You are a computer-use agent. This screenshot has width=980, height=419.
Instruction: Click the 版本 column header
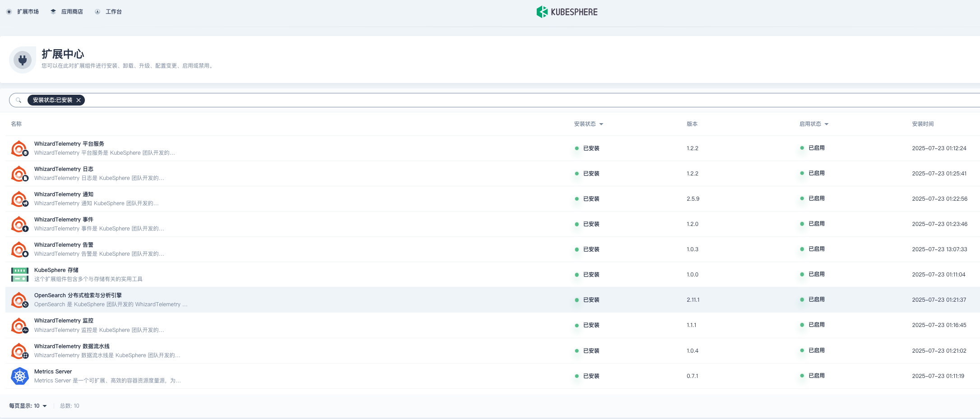coord(692,124)
